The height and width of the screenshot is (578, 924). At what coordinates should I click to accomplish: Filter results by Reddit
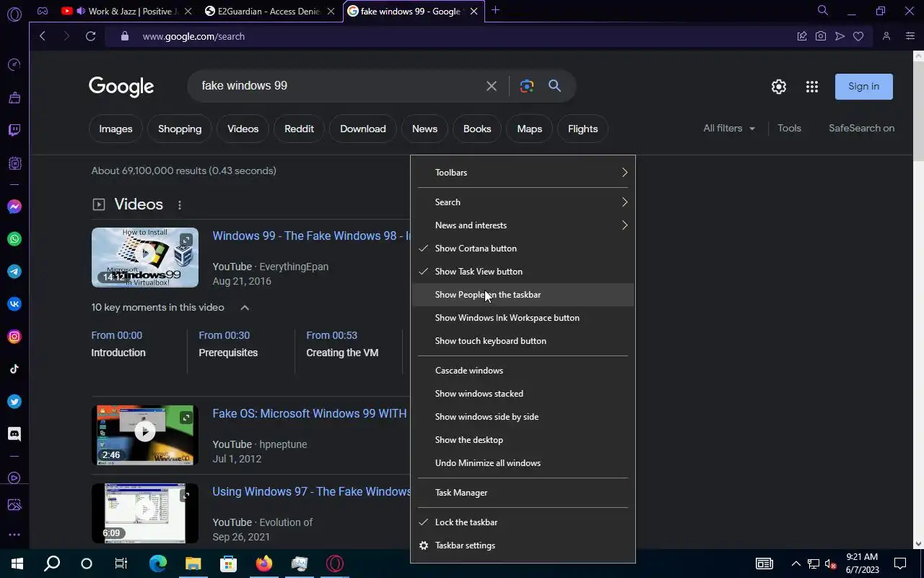click(x=299, y=129)
